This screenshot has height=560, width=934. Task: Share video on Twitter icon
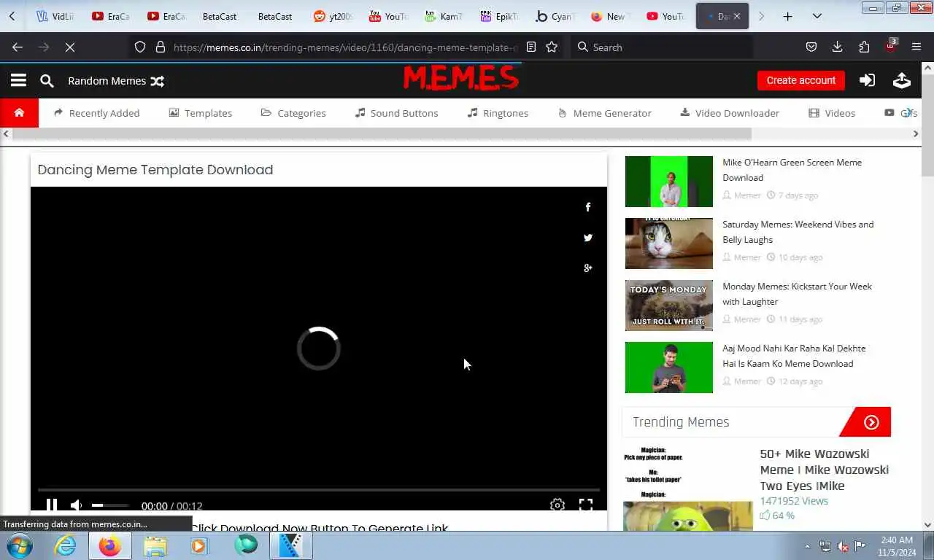[587, 238]
